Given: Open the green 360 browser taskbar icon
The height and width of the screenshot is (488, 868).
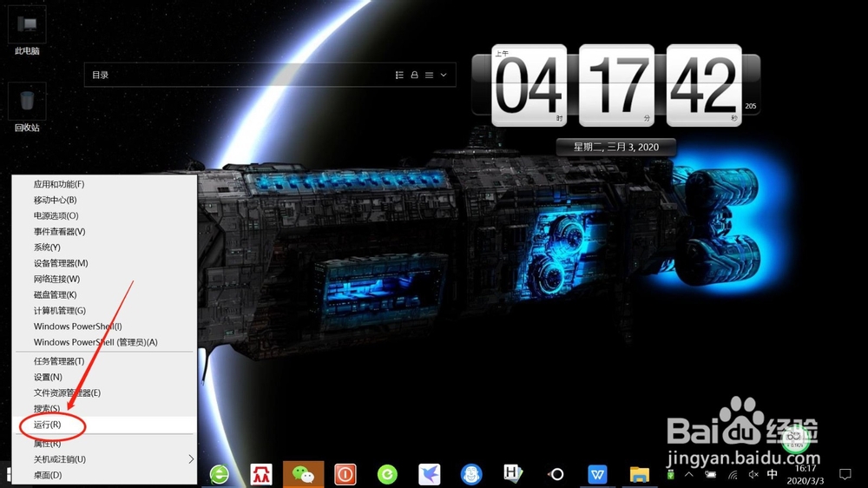Looking at the screenshot, I should point(220,475).
